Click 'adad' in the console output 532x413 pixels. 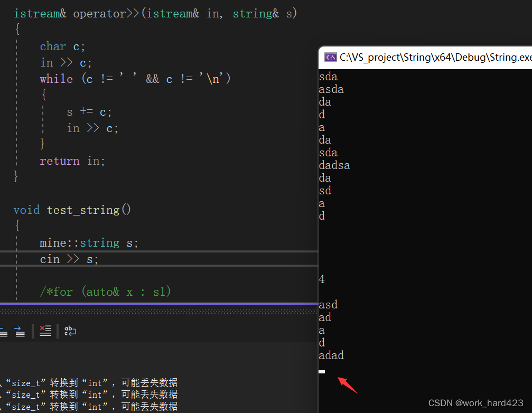331,355
